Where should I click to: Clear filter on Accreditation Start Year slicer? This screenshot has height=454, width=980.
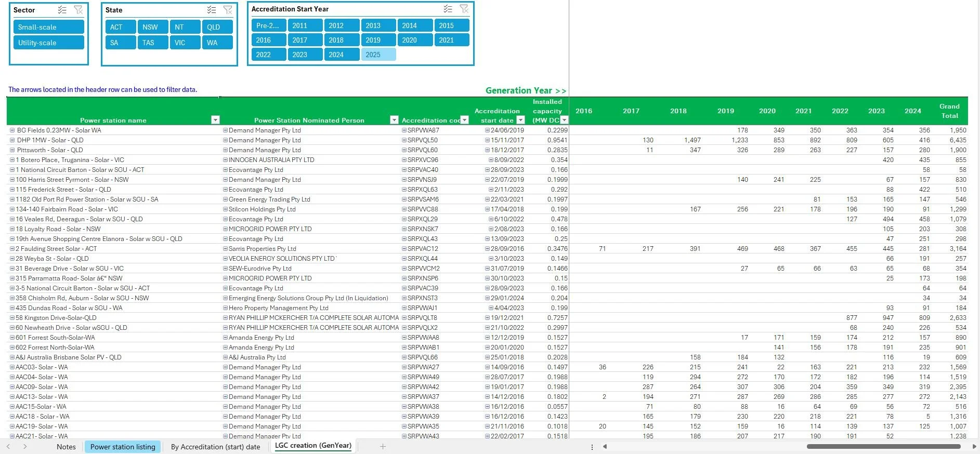(x=464, y=9)
